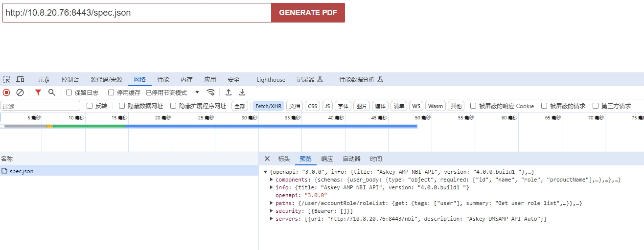
Task: Filter by 全部 request types
Action: tap(239, 106)
